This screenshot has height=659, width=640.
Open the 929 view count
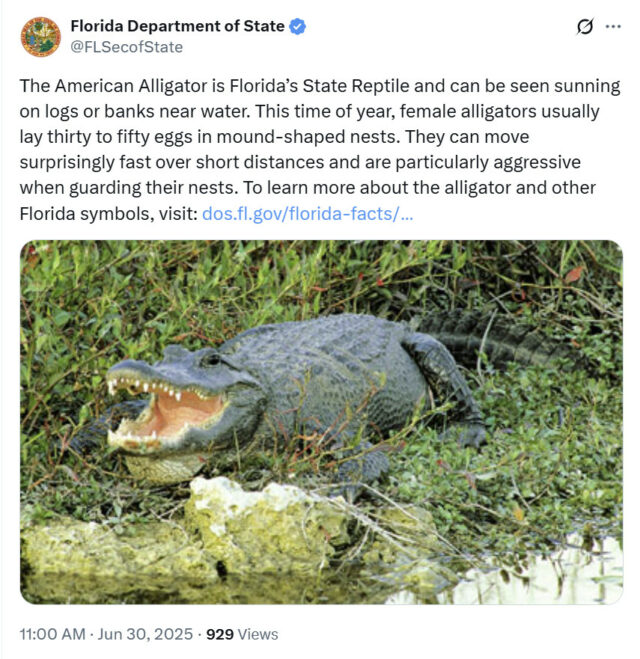pos(220,634)
